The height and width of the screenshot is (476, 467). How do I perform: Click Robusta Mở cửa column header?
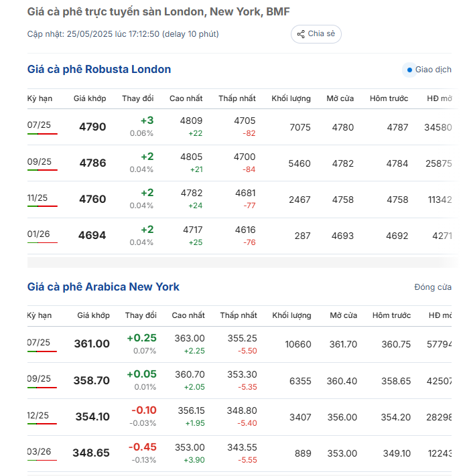point(340,98)
